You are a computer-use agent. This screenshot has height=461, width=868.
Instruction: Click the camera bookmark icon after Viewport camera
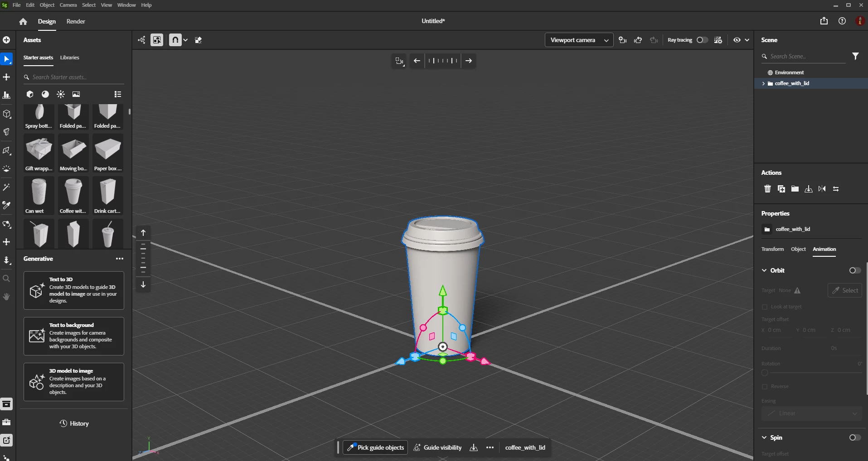(623, 40)
